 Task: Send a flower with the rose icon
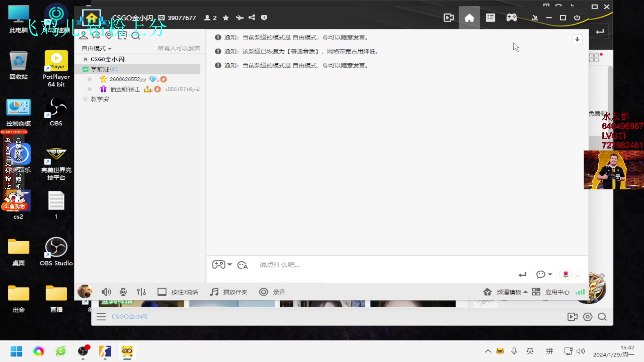coord(566,275)
